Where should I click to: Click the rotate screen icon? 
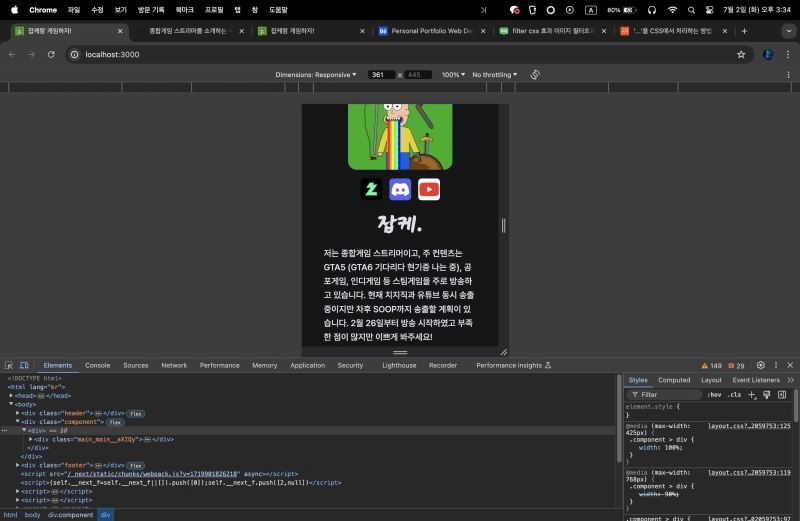point(535,75)
